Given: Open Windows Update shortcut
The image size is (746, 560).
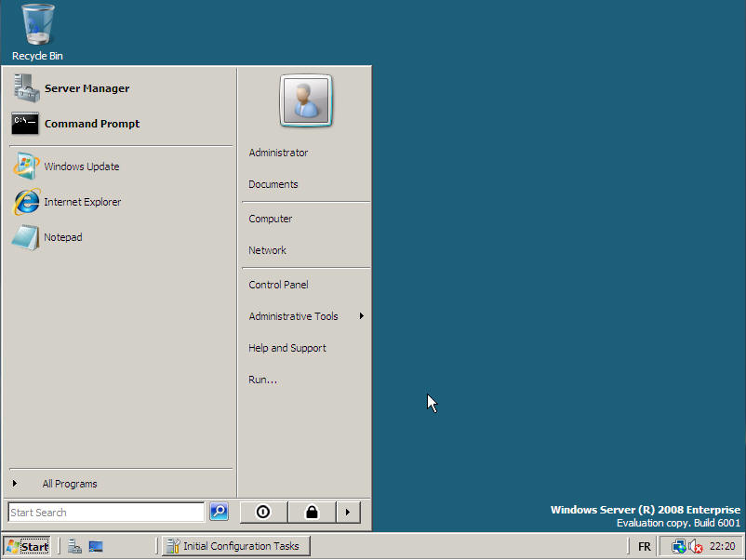Looking at the screenshot, I should (81, 167).
